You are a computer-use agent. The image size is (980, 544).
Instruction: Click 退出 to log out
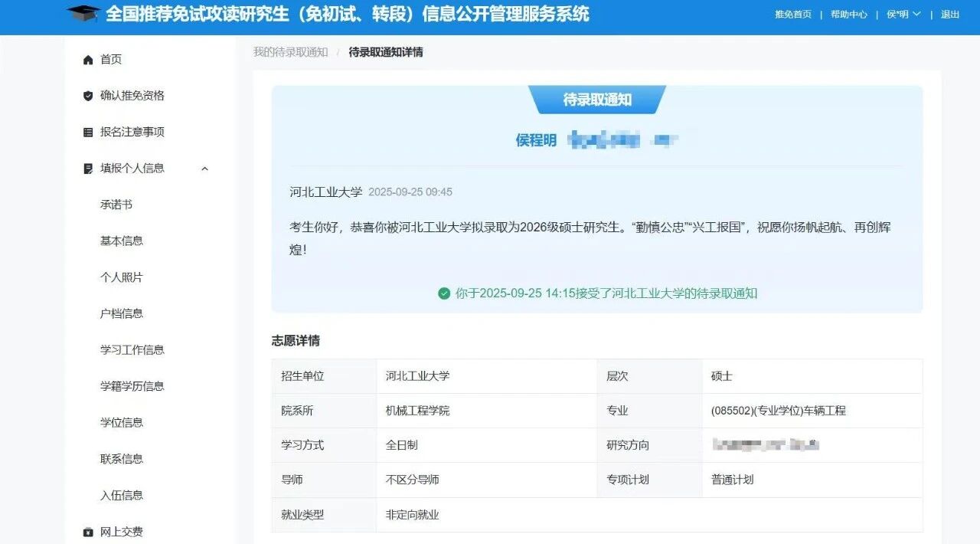(x=949, y=14)
